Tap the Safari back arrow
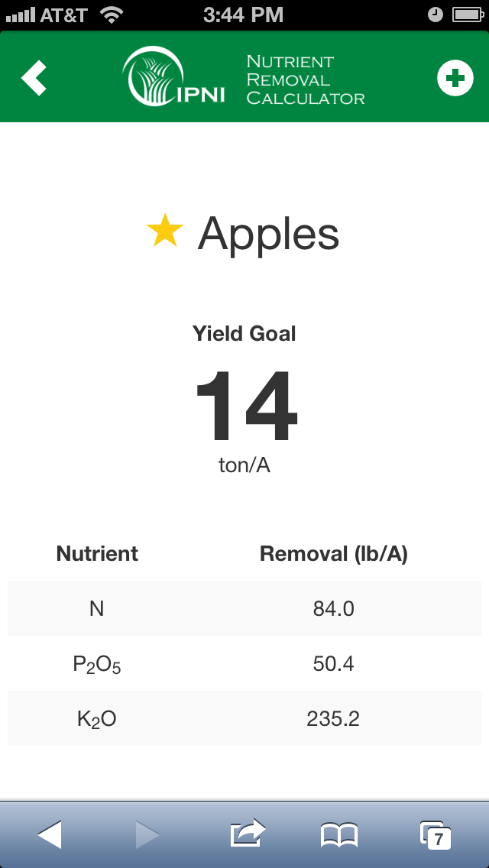The width and height of the screenshot is (489, 868). [x=50, y=834]
